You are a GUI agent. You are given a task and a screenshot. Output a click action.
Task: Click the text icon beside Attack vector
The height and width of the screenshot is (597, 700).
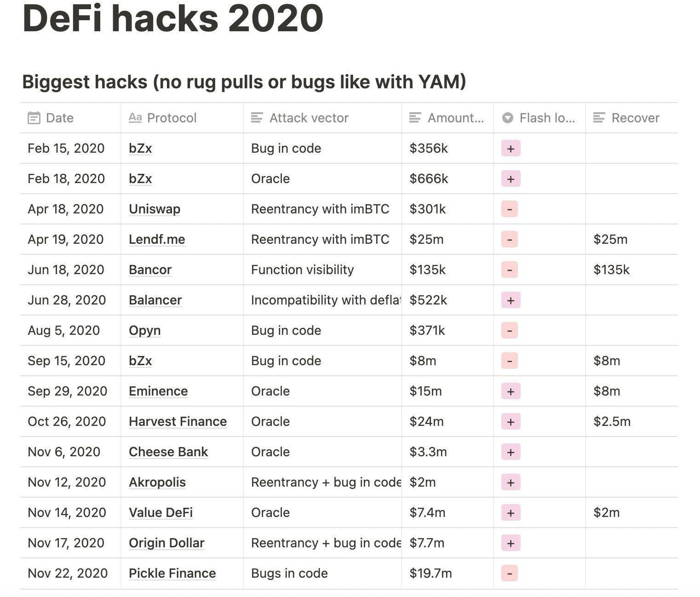click(257, 118)
